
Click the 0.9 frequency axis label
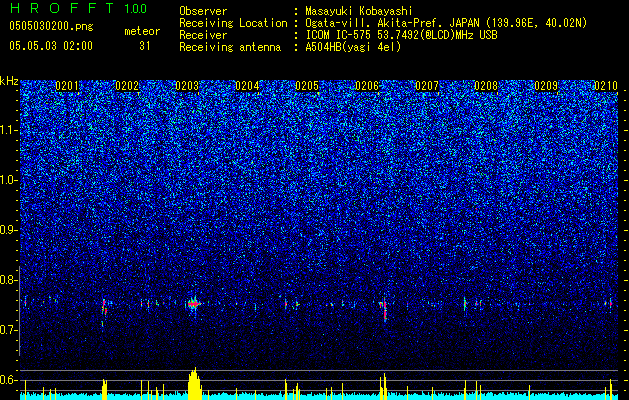click(x=9, y=230)
